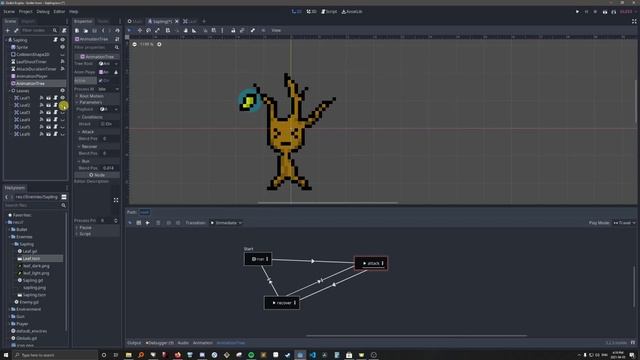
Task: Click the attach script icon in Scene dock
Action: [x=64, y=30]
